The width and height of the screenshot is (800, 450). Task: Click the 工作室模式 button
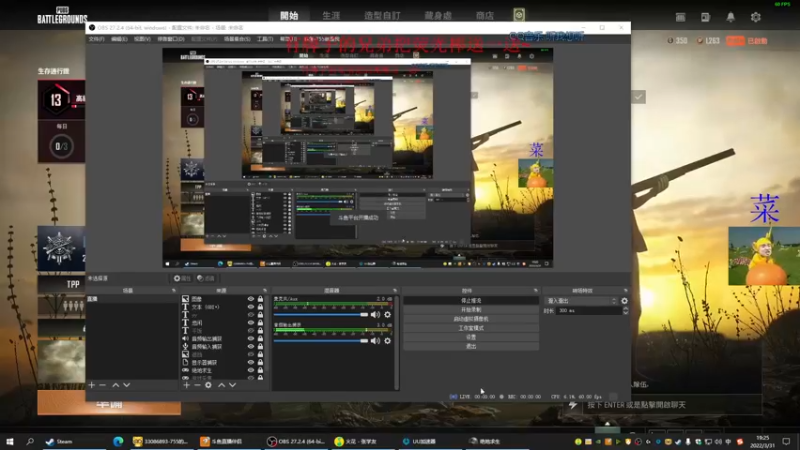(471, 328)
